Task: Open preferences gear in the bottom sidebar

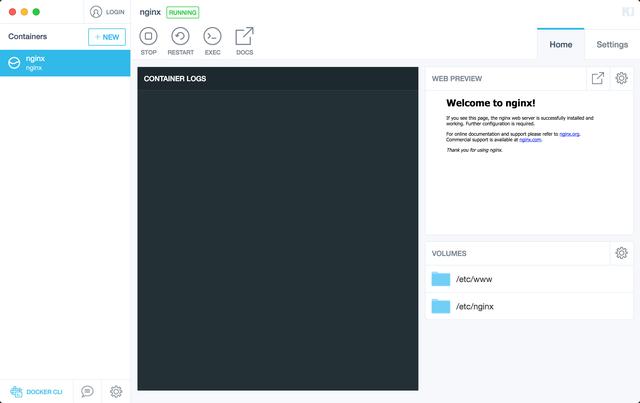Action: [116, 392]
